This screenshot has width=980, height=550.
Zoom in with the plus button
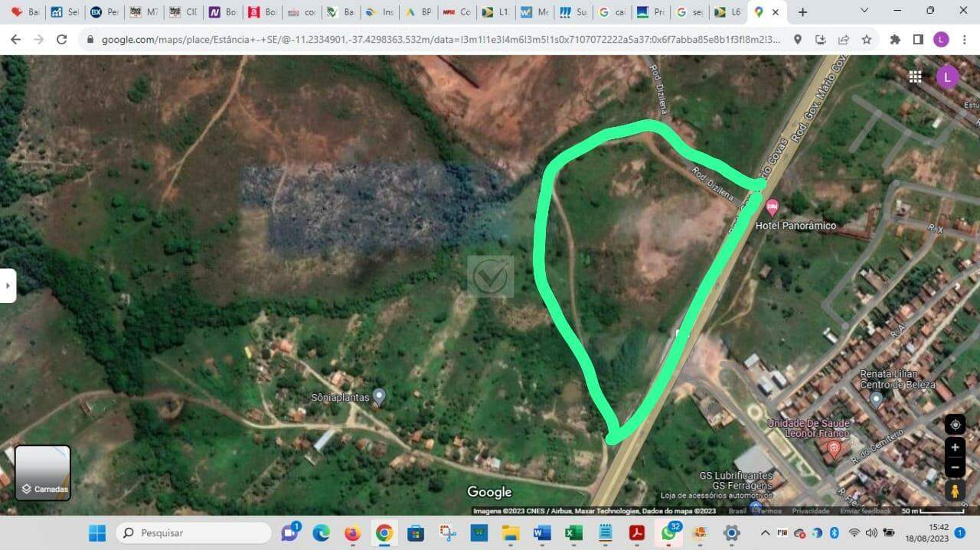(955, 447)
